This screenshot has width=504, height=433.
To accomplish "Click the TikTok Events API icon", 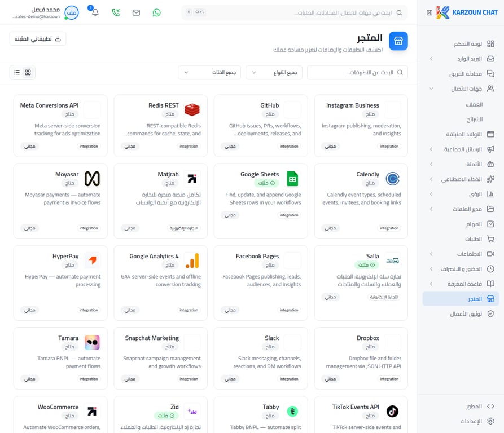I will pos(392,411).
